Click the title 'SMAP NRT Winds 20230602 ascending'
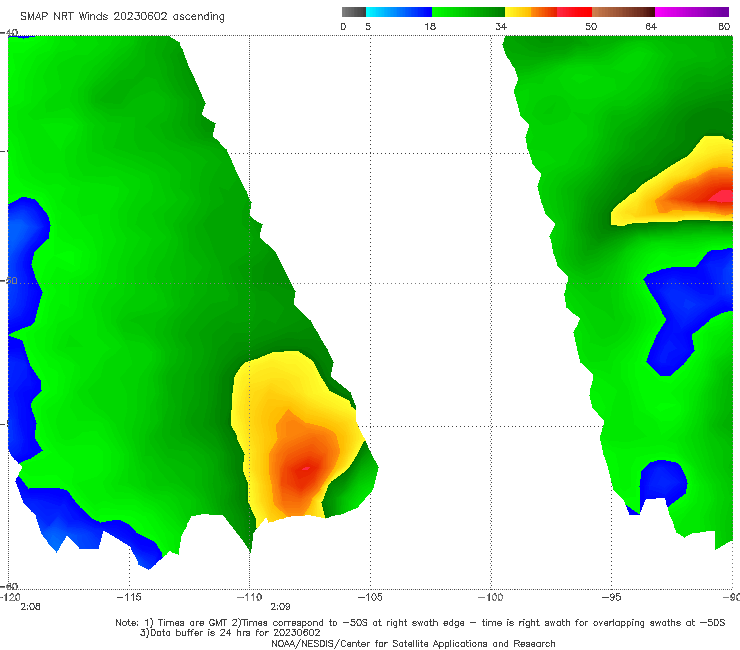This screenshot has width=740, height=650. pyautogui.click(x=122, y=16)
